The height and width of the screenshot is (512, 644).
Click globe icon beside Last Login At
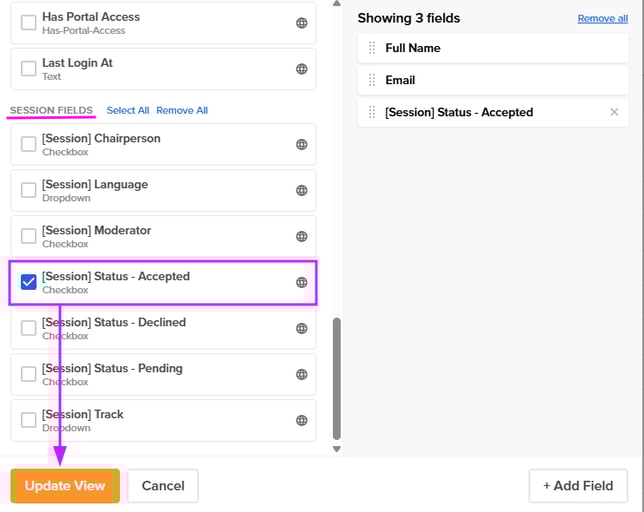tap(301, 69)
